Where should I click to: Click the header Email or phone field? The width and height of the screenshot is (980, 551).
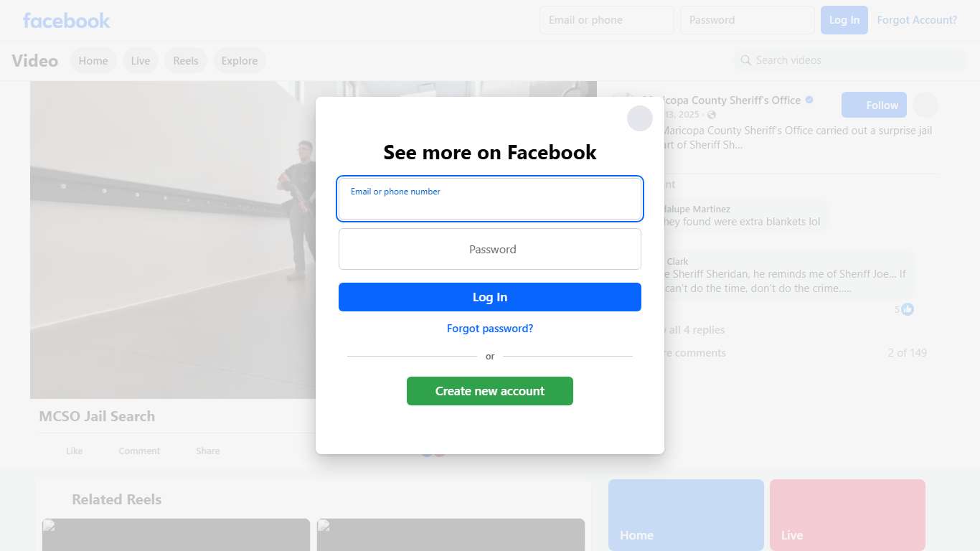pos(607,20)
